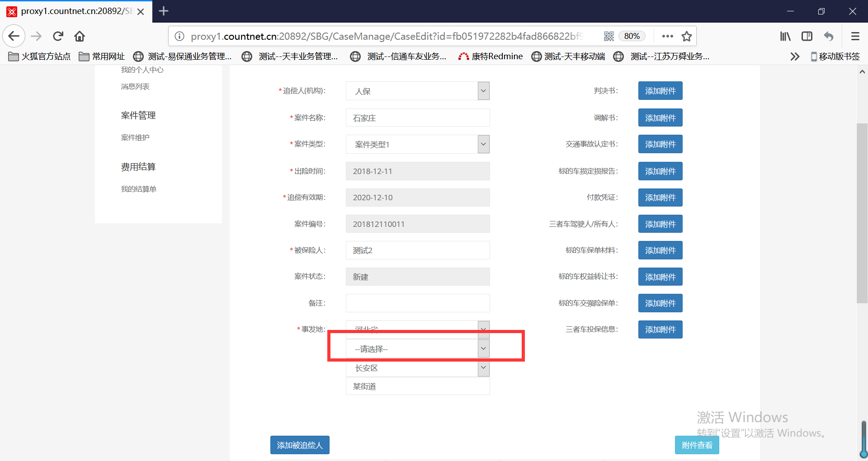This screenshot has width=868, height=461.
Task: Open 测试--信通车友业务 bookmark
Action: [x=399, y=56]
